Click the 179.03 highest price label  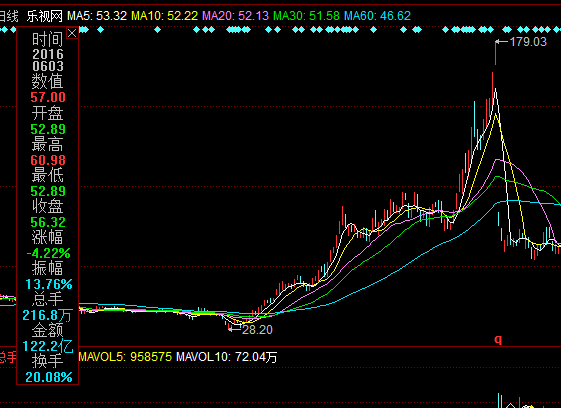[x=528, y=42]
